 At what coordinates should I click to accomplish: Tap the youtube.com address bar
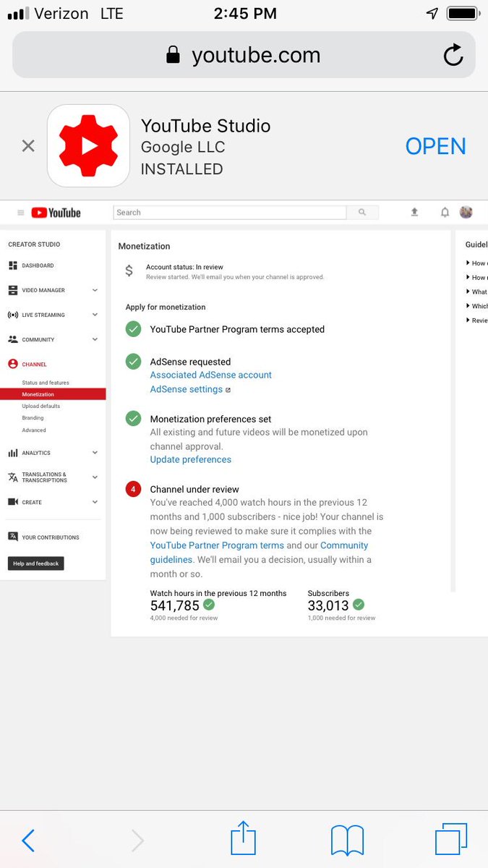pos(244,55)
